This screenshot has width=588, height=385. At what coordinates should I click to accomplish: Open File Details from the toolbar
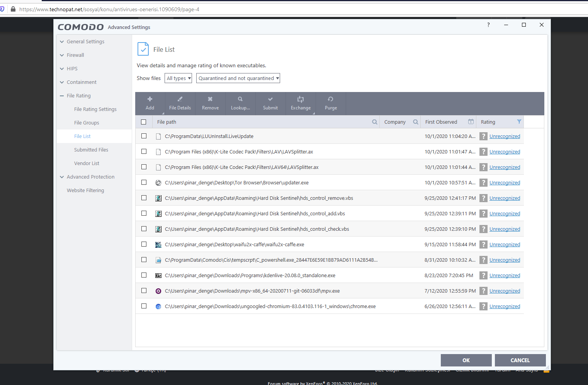click(180, 104)
